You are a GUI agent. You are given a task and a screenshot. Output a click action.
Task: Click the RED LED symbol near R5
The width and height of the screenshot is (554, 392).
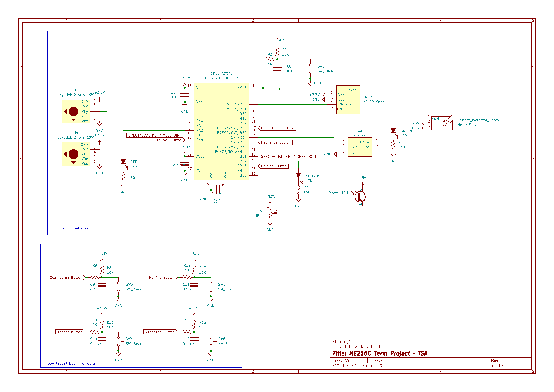point(124,161)
